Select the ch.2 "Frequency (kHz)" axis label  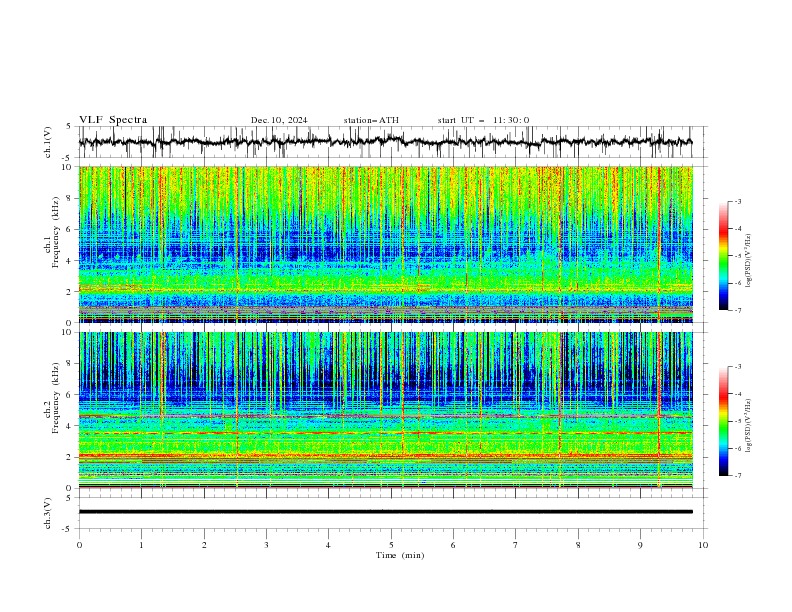pyautogui.click(x=55, y=397)
